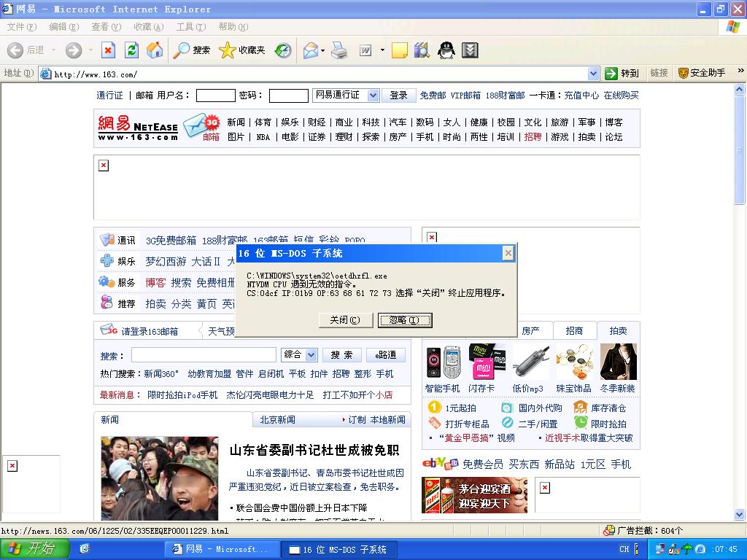Click in the 密码 password field
The height and width of the screenshot is (560, 747).
[x=289, y=96]
